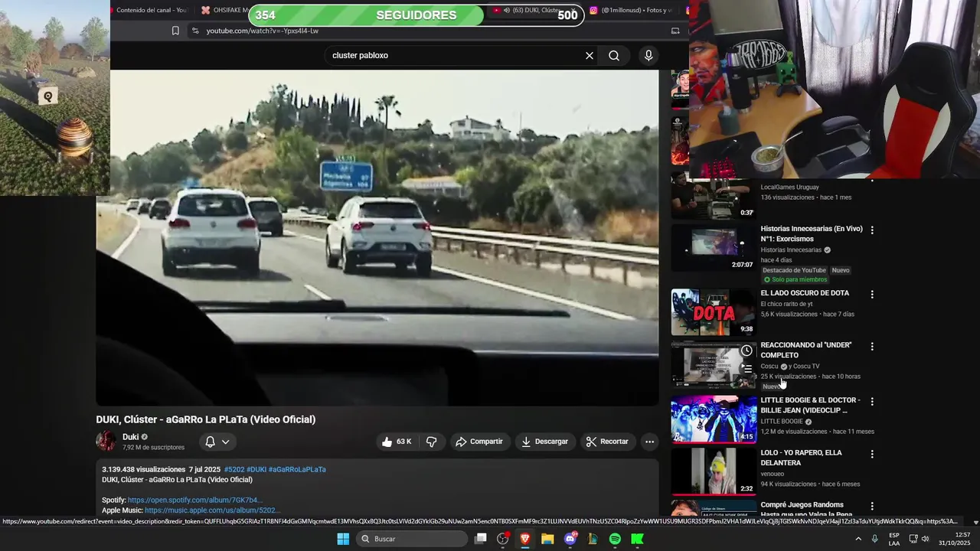The height and width of the screenshot is (551, 980).
Task: Start voice search with microphone icon
Action: tap(648, 56)
